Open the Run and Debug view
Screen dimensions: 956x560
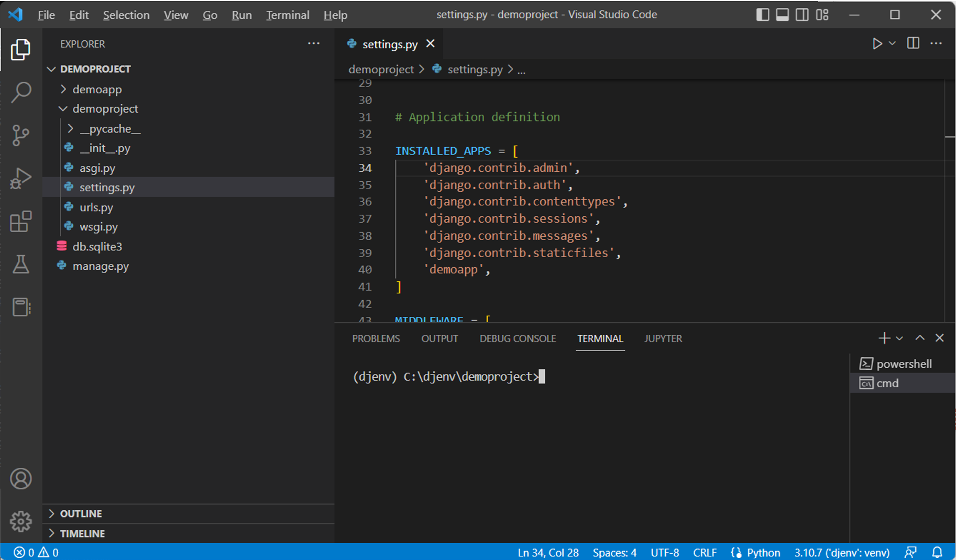[x=21, y=179]
